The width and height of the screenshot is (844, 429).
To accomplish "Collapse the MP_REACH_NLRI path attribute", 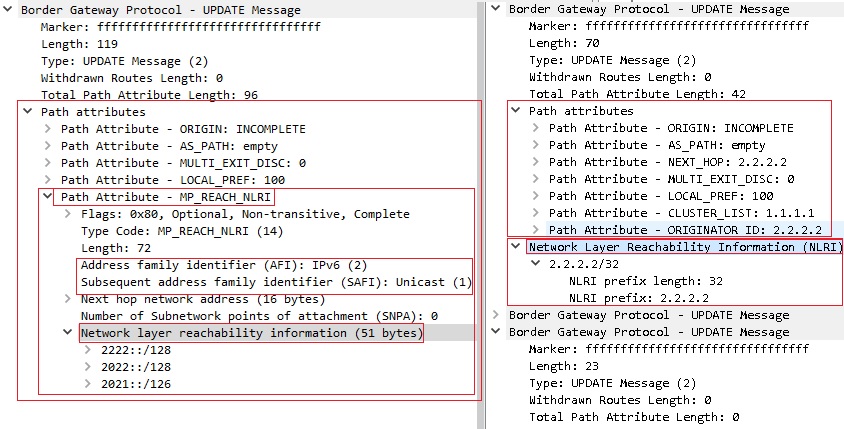I will 46,197.
